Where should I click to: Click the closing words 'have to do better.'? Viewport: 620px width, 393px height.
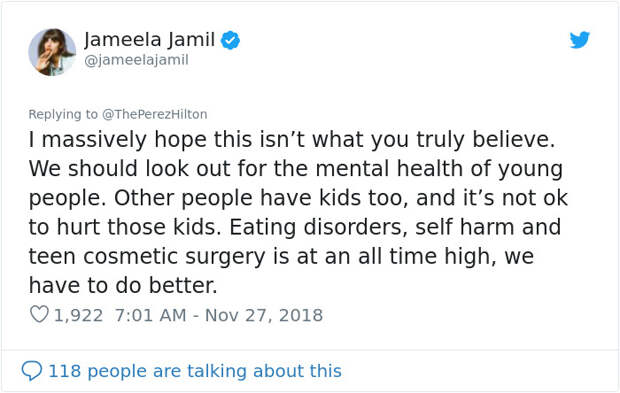pos(123,285)
